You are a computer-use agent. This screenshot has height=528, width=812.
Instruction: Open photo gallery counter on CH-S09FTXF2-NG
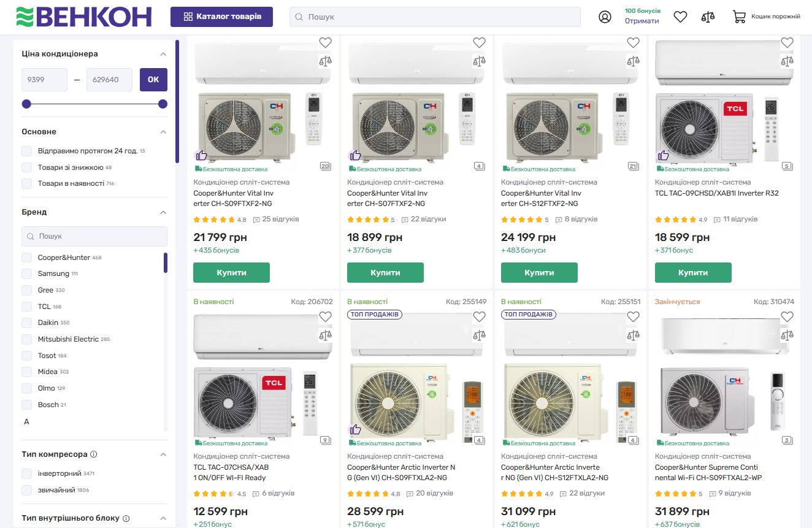pos(325,166)
